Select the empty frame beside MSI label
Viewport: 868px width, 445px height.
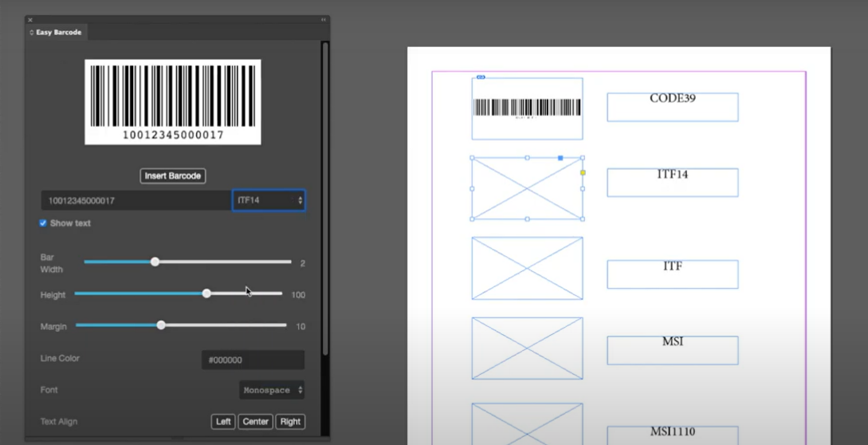pyautogui.click(x=527, y=348)
